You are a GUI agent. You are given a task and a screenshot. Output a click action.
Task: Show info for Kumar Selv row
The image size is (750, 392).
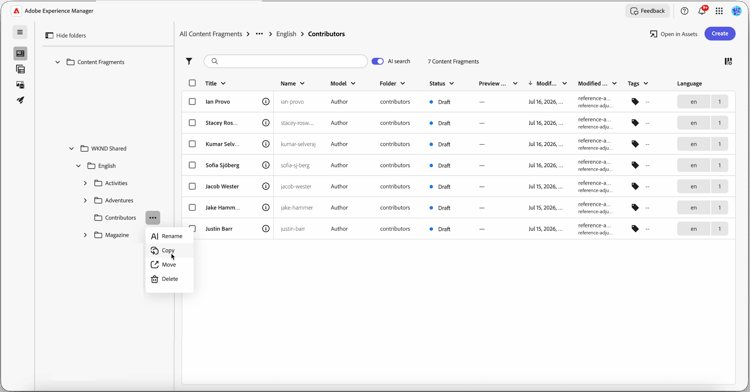click(x=265, y=144)
